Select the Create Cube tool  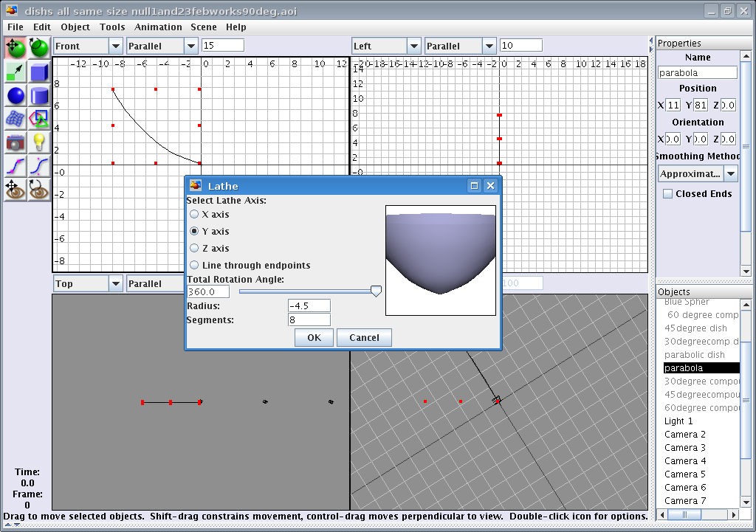click(x=39, y=72)
